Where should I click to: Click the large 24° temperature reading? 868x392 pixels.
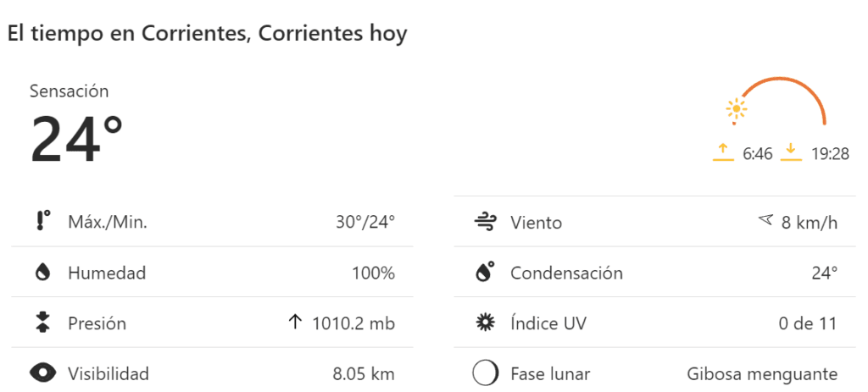tap(77, 138)
